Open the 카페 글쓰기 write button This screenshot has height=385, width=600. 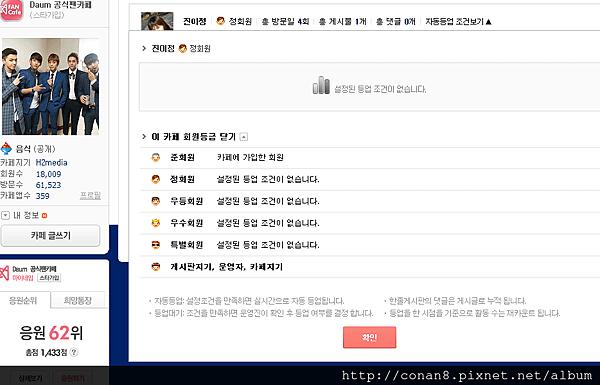tap(51, 236)
